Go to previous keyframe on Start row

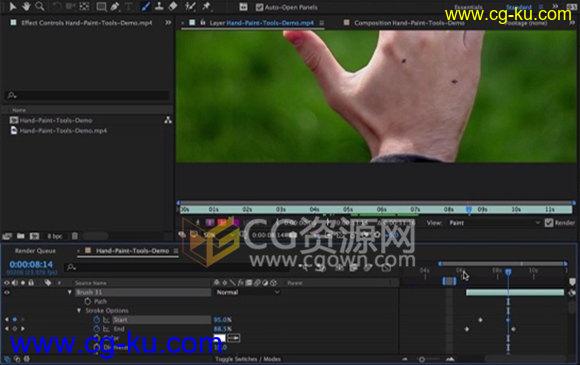coord(7,320)
